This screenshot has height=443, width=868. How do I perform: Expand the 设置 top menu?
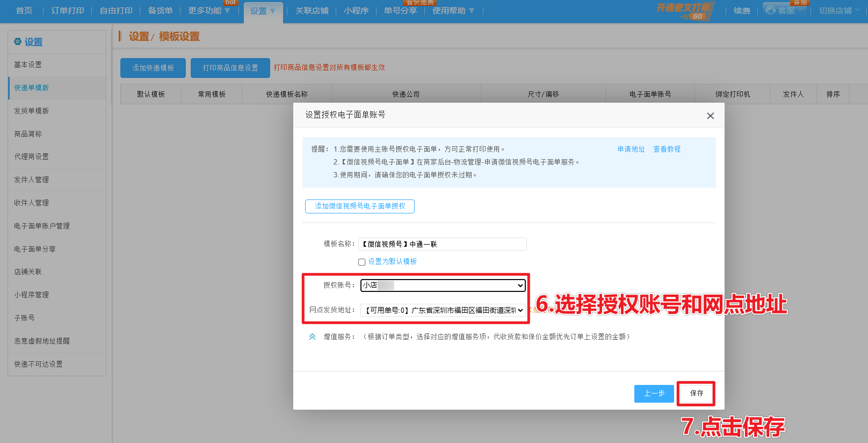(263, 11)
